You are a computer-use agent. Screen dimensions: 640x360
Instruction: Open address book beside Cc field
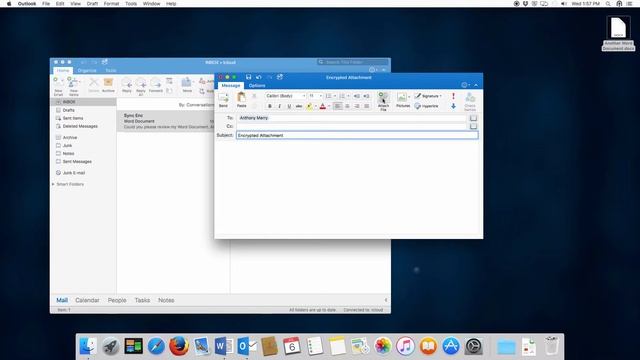473,127
